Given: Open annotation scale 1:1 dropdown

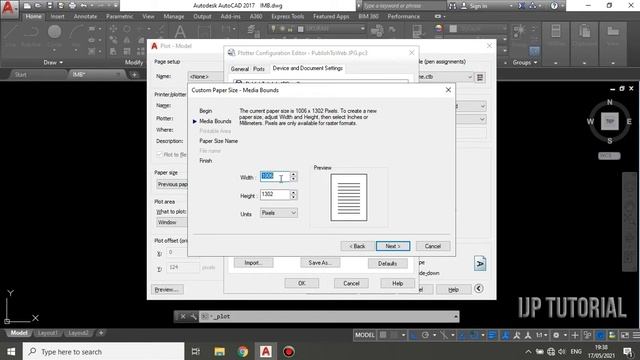Looking at the screenshot, I should coord(542,335).
